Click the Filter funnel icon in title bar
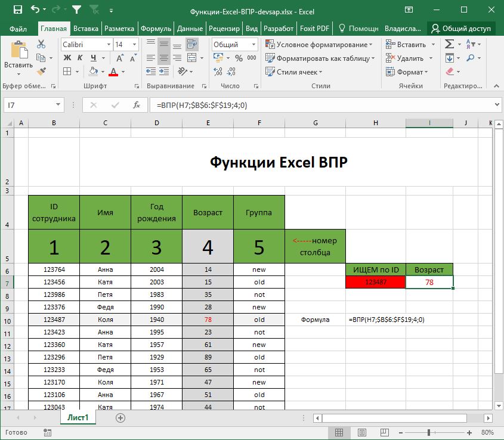This screenshot has height=440, width=504. pos(76,10)
